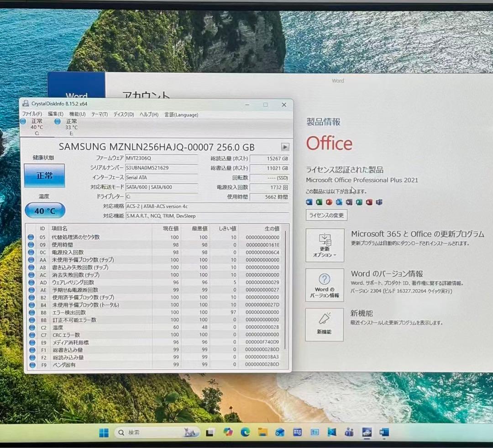Click Microsoft Office Professional Plus 2021 text
This screenshot has height=448, width=493.
pyautogui.click(x=362, y=180)
